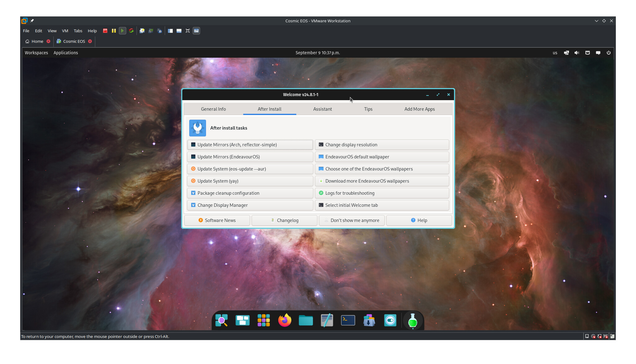Open the COSMIC Store from the dock

click(x=369, y=320)
